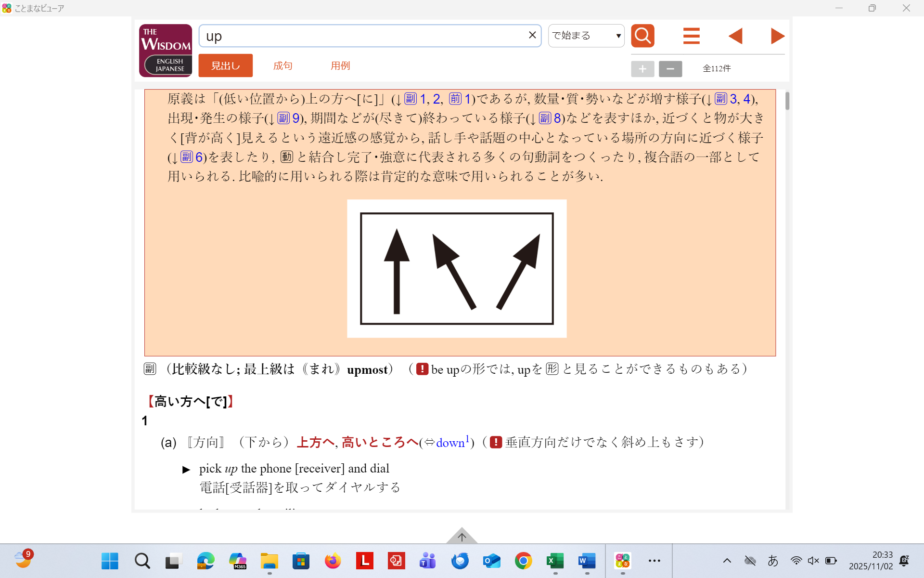Click the arrows illustration image
This screenshot has width=924, height=578.
457,268
